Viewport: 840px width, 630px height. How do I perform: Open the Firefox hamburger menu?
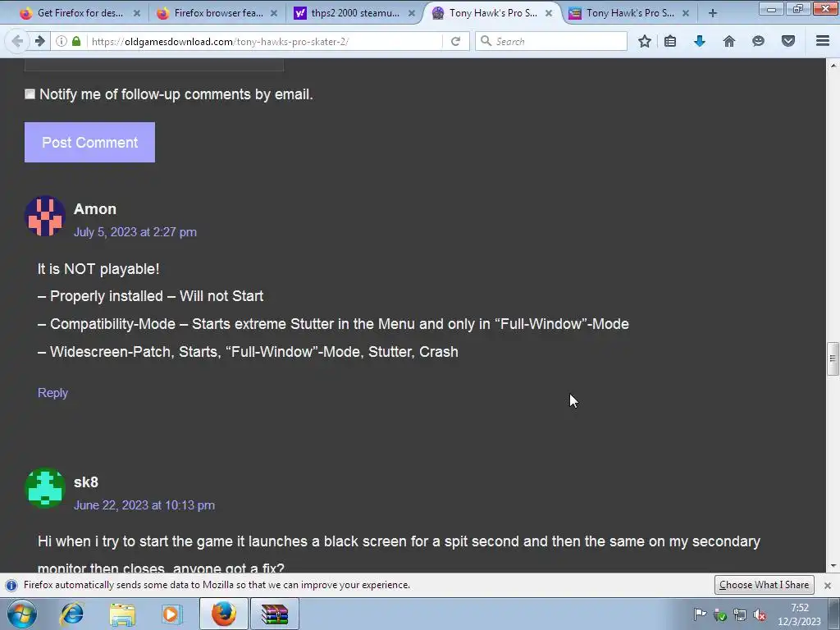tap(823, 41)
